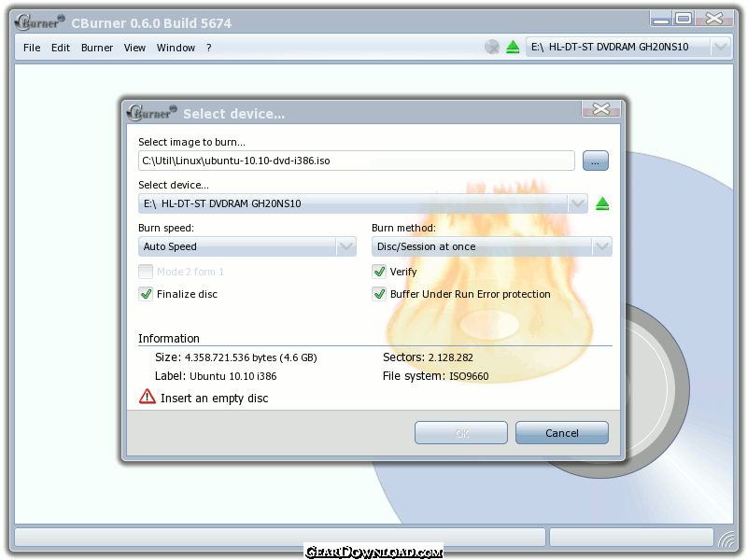Close the Select device dialog with X
The width and height of the screenshot is (747, 560).
(601, 110)
